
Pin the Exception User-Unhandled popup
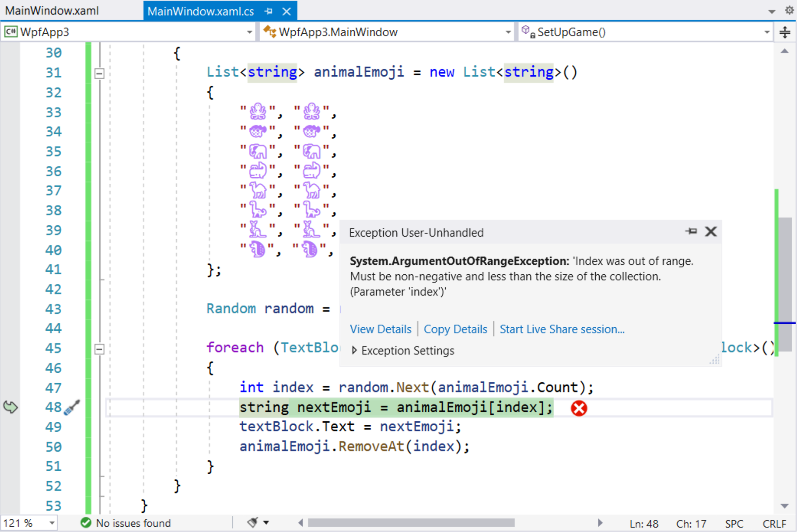click(x=691, y=231)
